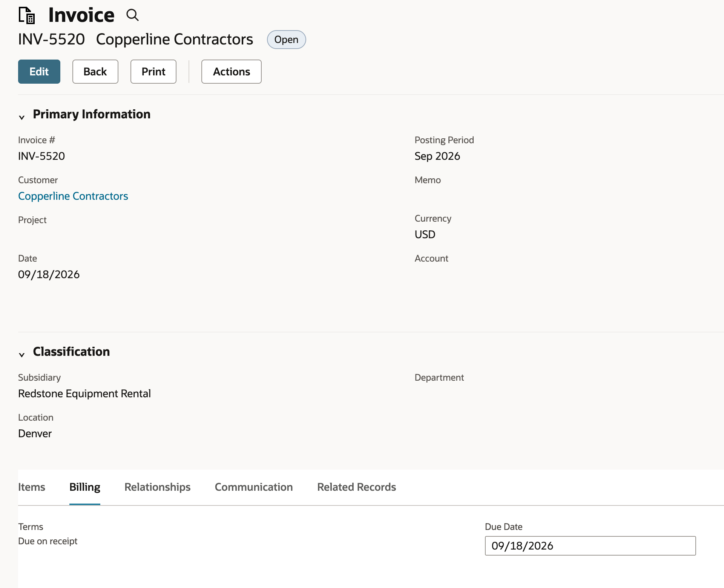
Task: Click the Due on receipt terms value
Action: tap(48, 541)
